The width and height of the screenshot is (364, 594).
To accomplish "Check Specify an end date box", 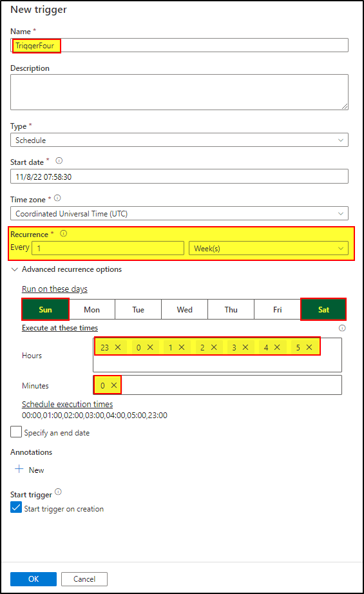I will 16,432.
